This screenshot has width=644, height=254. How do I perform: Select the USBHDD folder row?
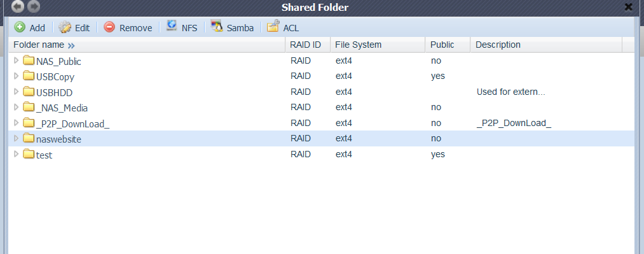pyautogui.click(x=321, y=92)
